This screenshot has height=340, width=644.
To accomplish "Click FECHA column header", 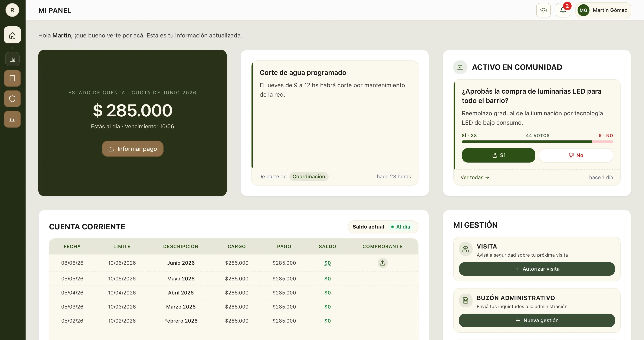I will [x=72, y=247].
